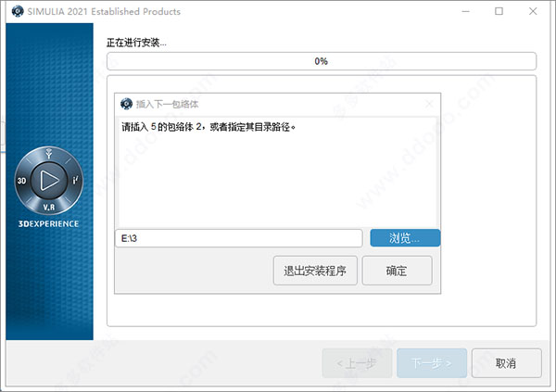Click the 正在进行安装 status label
556x392 pixels.
136,43
